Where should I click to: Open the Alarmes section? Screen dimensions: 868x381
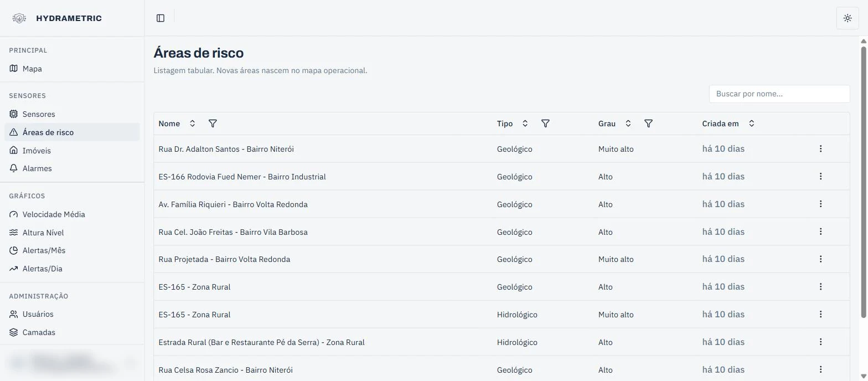coord(72,168)
